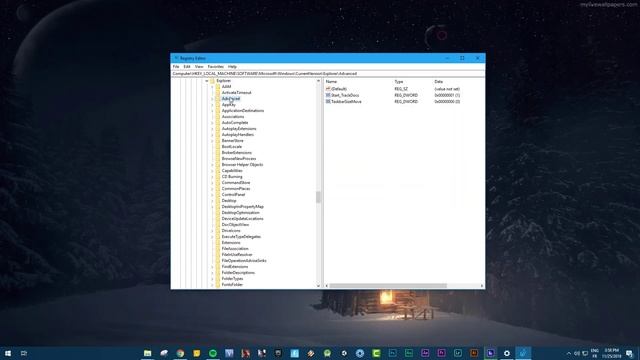Click the registry path address bar

pos(328,73)
